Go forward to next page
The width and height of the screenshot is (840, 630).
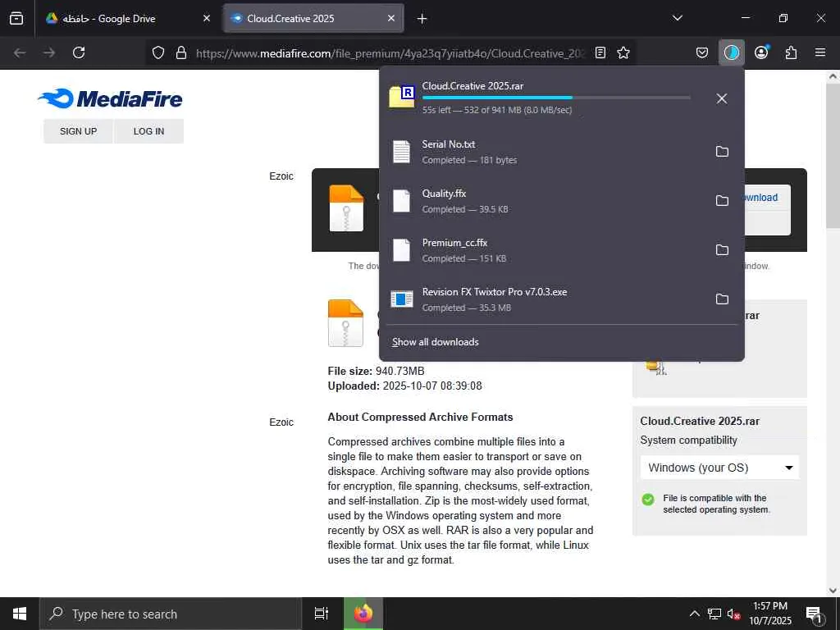49,52
